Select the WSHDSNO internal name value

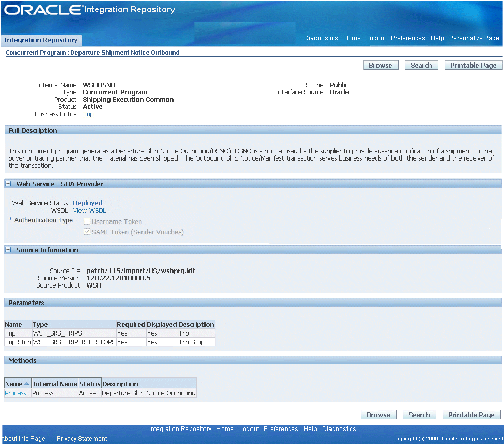[x=99, y=85]
